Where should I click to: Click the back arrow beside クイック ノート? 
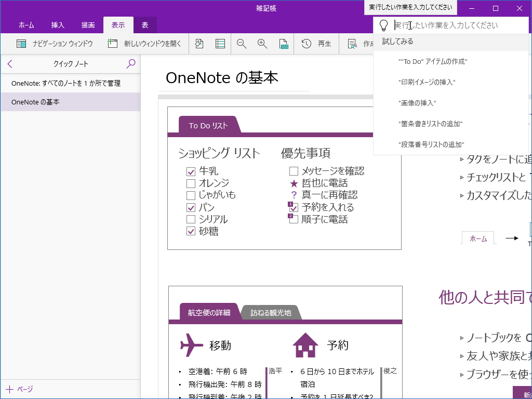(x=10, y=64)
